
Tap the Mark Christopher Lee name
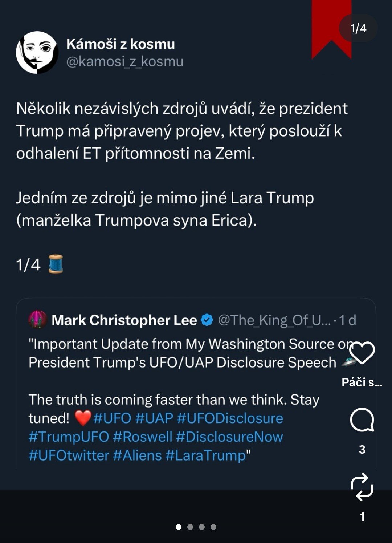(x=124, y=320)
